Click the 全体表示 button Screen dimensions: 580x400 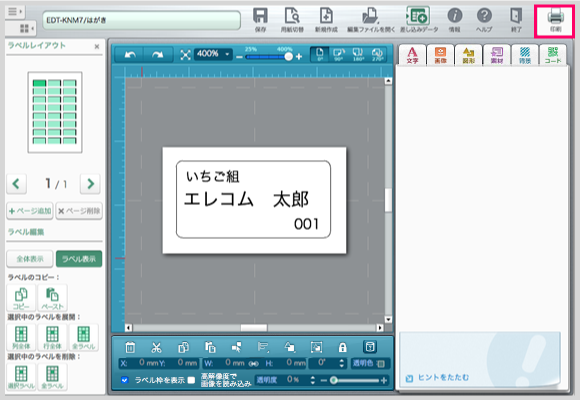coord(30,259)
